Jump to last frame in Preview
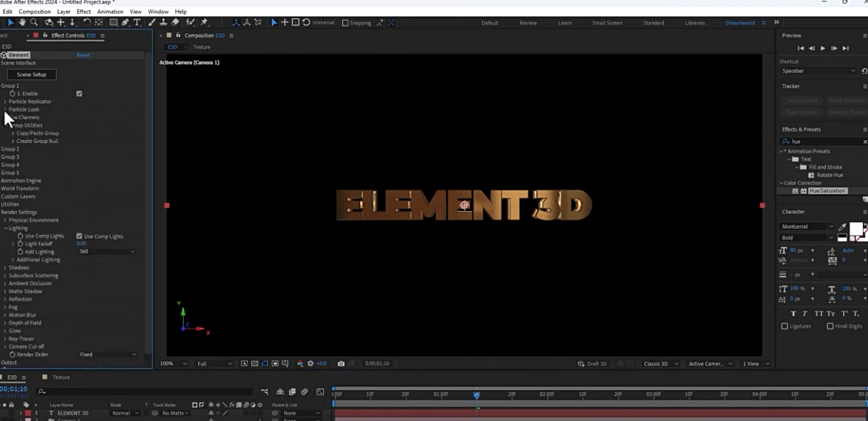The height and width of the screenshot is (421, 868). [845, 48]
